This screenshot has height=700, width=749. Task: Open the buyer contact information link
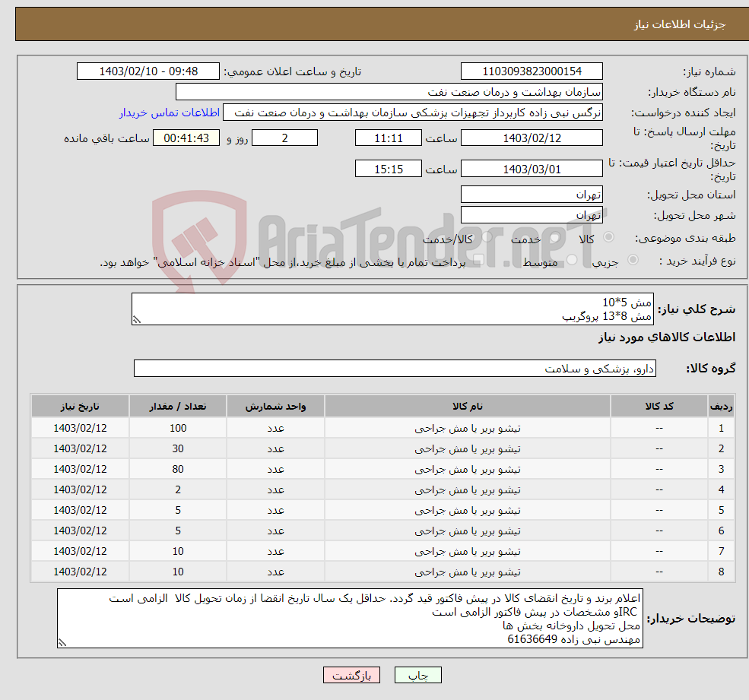(169, 112)
